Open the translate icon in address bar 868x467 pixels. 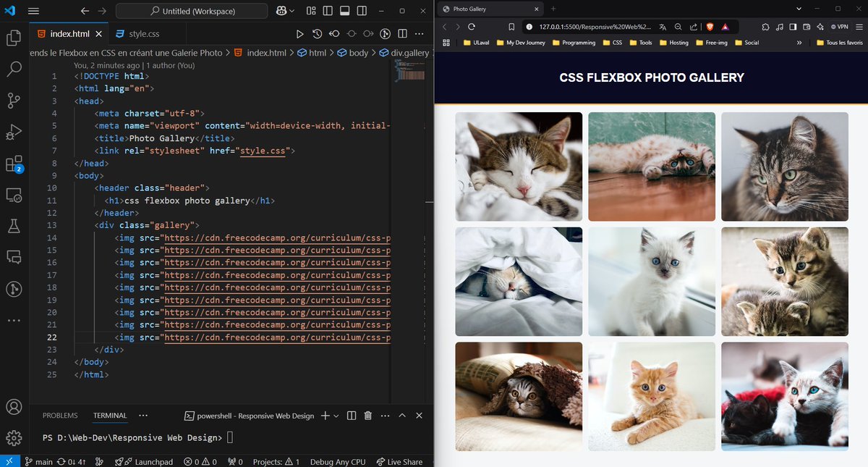point(662,26)
